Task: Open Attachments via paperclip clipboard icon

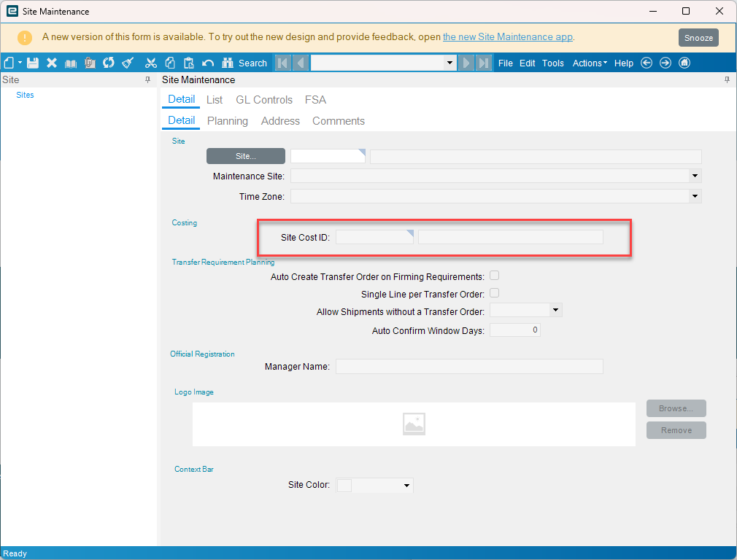Action: point(90,63)
